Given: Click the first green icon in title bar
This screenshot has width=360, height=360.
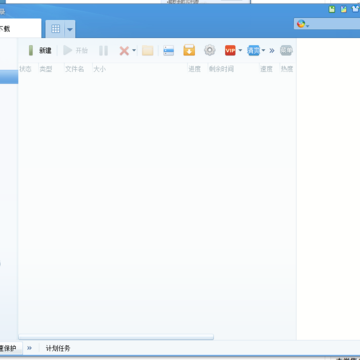Looking at the screenshot, I should (x=332, y=9).
